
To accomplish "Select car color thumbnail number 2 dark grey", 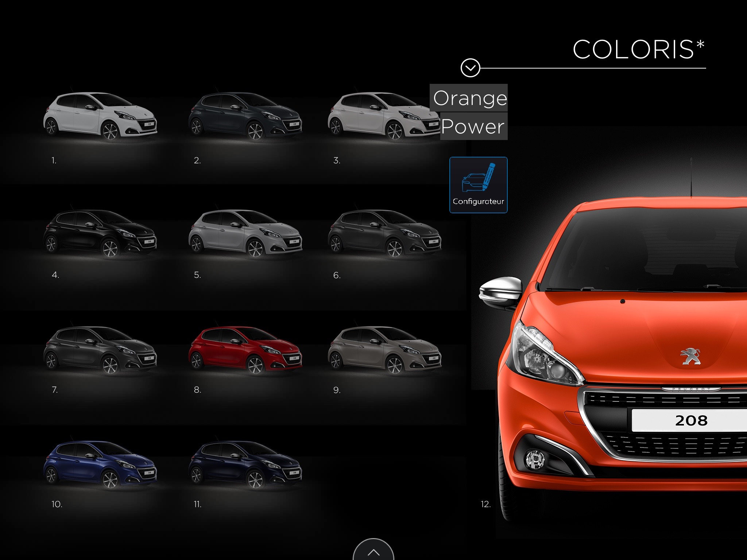I will [245, 116].
